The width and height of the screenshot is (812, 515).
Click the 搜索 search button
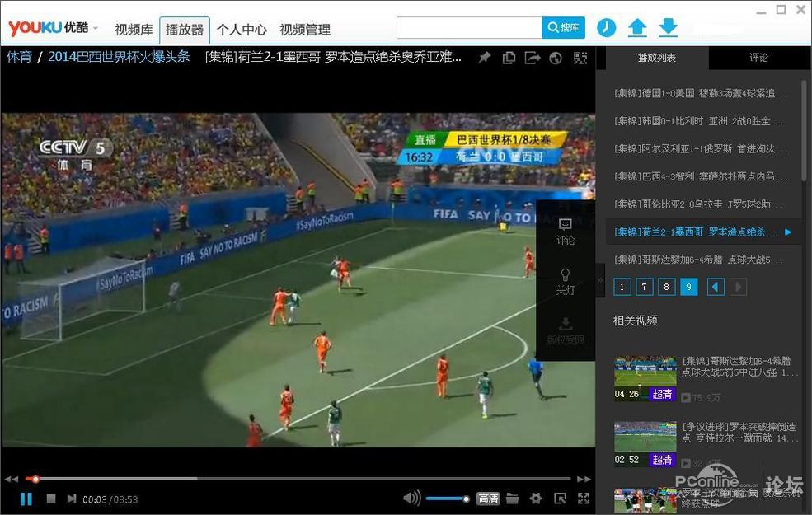[x=564, y=27]
